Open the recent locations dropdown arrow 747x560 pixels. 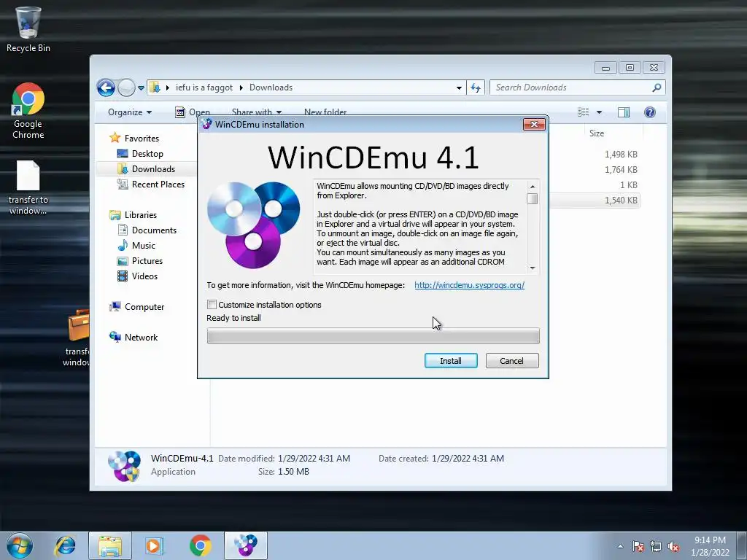pyautogui.click(x=141, y=87)
